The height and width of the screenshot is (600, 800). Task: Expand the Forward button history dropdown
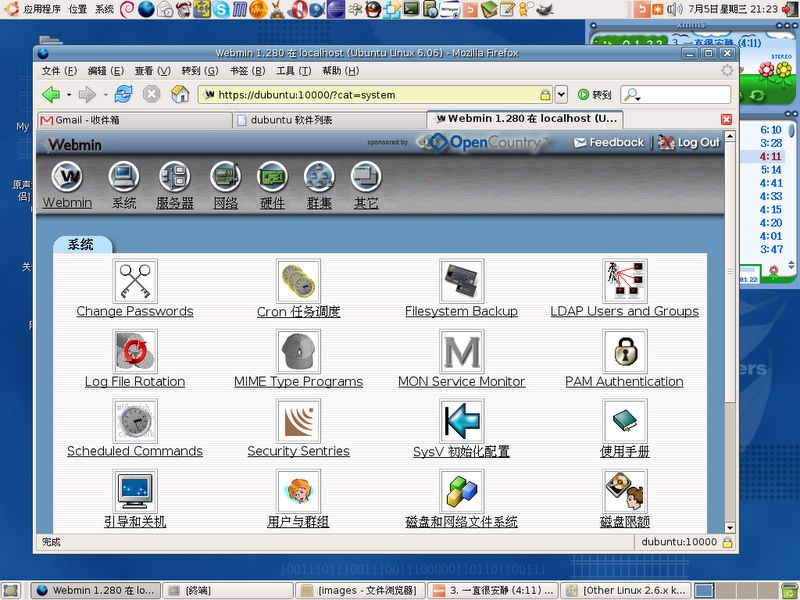(105, 95)
